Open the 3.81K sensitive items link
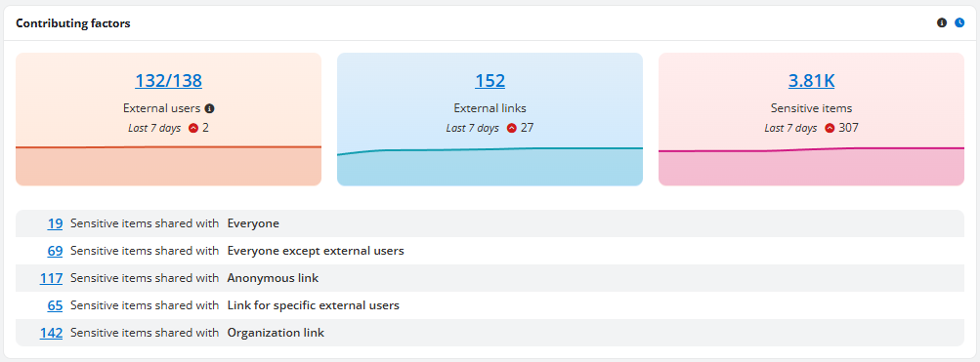The width and height of the screenshot is (980, 362). (811, 81)
